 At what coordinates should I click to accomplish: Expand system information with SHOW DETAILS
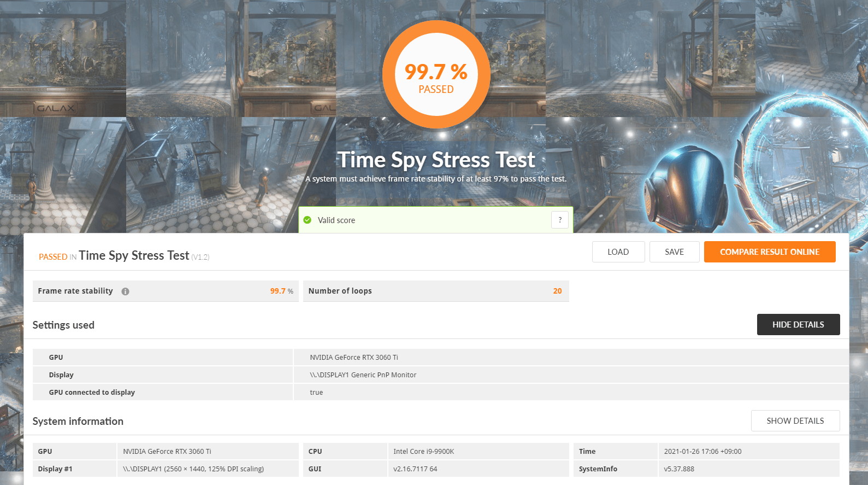click(795, 421)
